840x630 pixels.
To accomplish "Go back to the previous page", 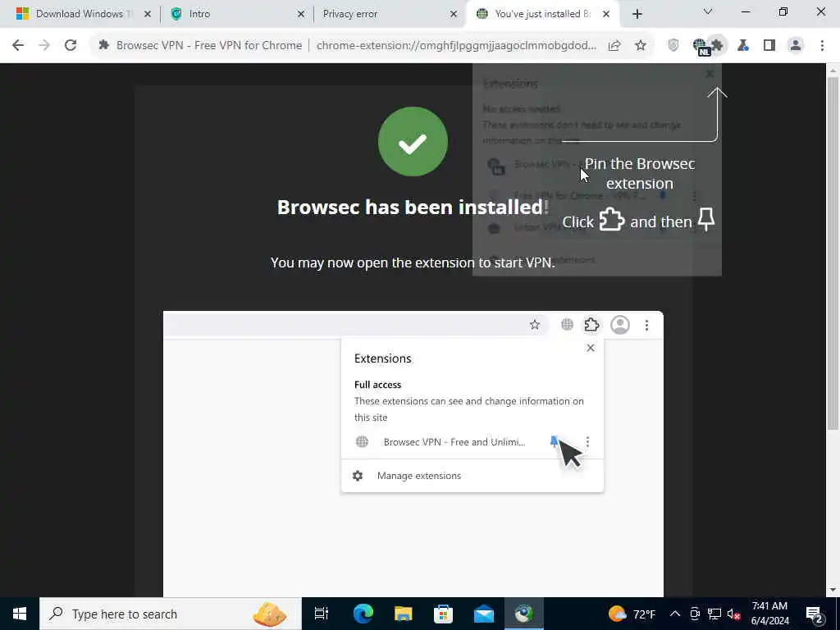I will point(18,46).
